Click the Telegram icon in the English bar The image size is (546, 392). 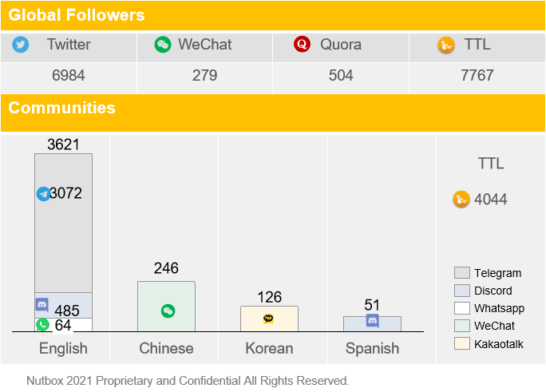[x=44, y=194]
